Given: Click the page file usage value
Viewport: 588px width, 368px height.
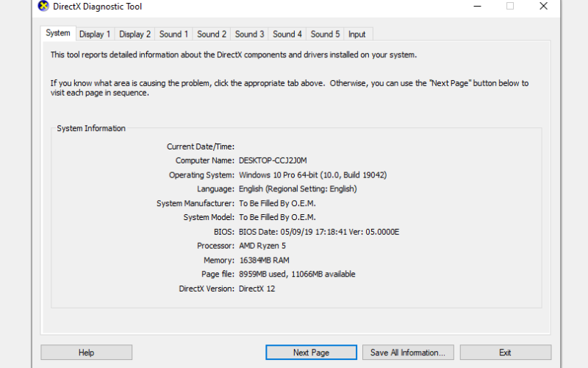Looking at the screenshot, I should coord(297,274).
